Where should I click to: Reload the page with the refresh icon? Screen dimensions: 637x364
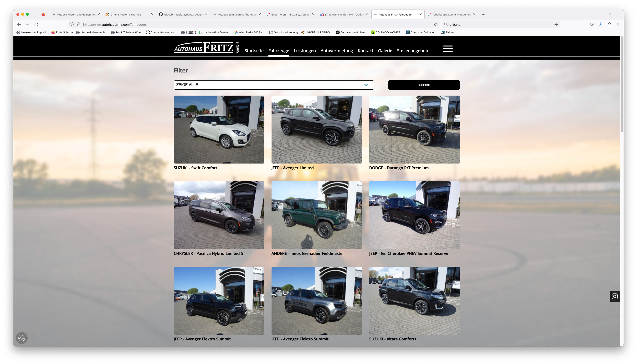36,25
